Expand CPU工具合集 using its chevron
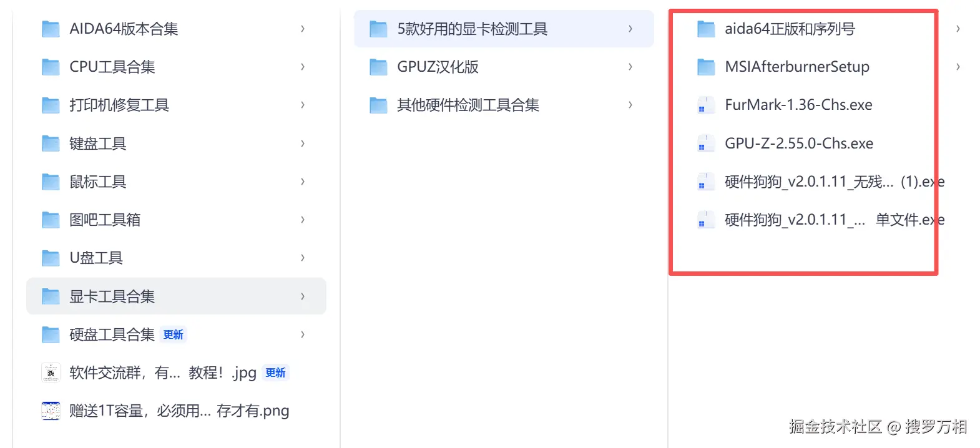The height and width of the screenshot is (448, 980). pos(303,67)
